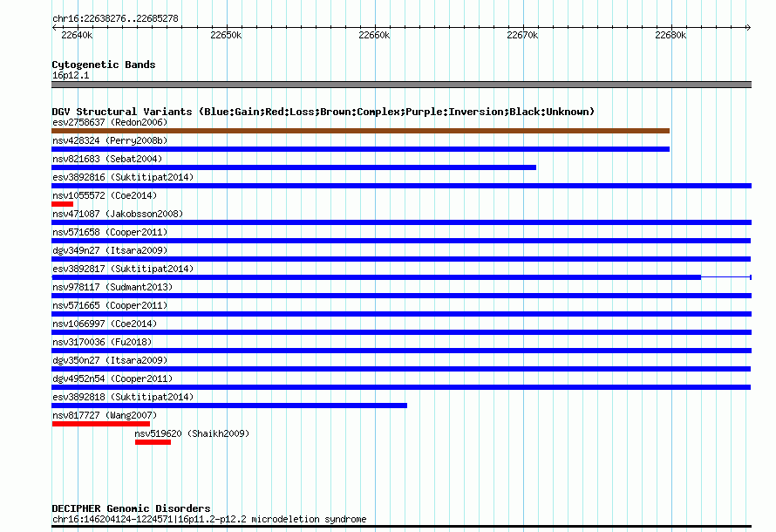Click the blue nsv428324 gain bar
The image size is (776, 532).
(360, 149)
